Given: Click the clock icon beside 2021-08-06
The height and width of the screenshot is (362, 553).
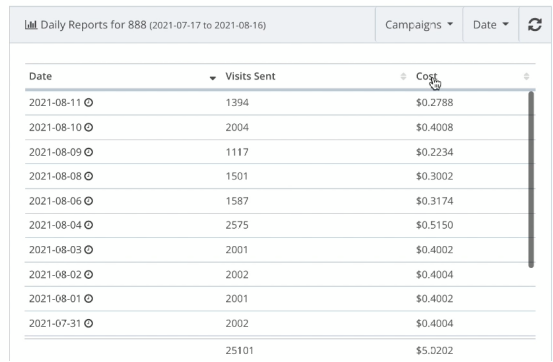Looking at the screenshot, I should [89, 201].
